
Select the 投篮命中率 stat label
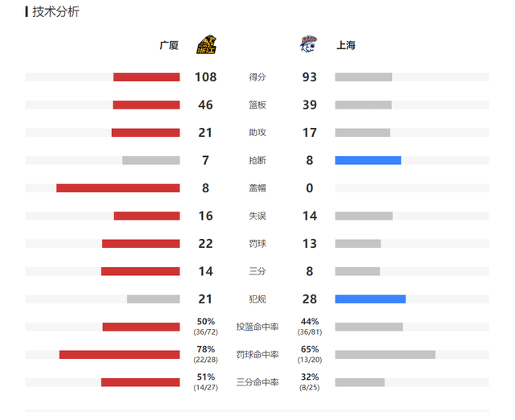[x=257, y=327]
